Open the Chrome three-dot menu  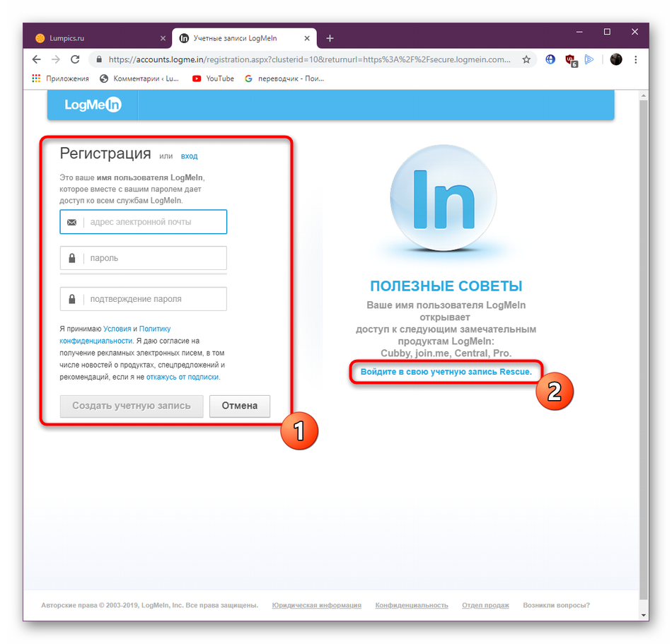(x=636, y=59)
